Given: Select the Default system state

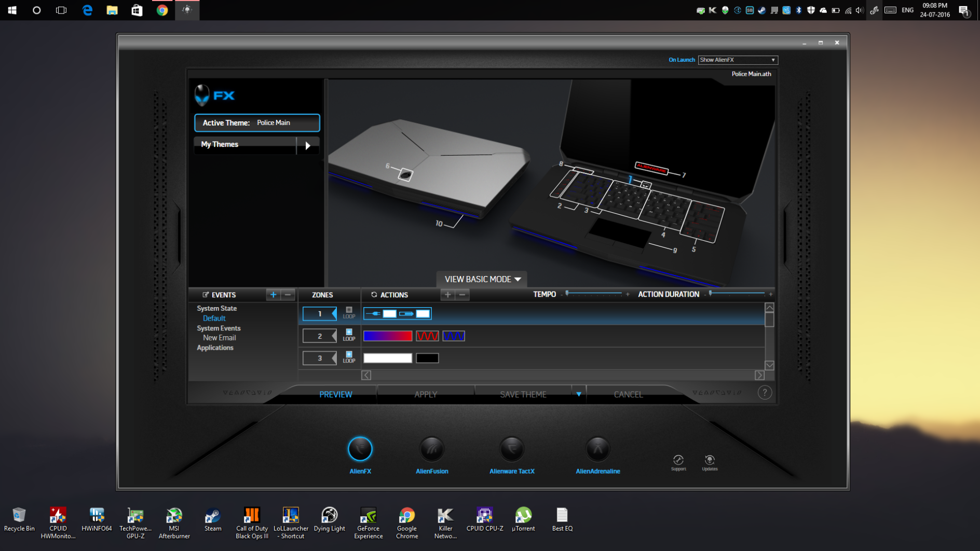Looking at the screenshot, I should pyautogui.click(x=214, y=319).
